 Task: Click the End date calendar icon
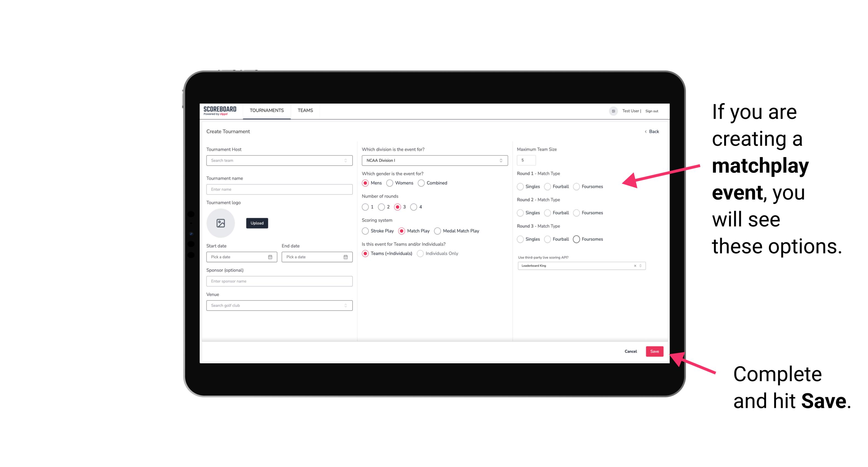point(345,257)
